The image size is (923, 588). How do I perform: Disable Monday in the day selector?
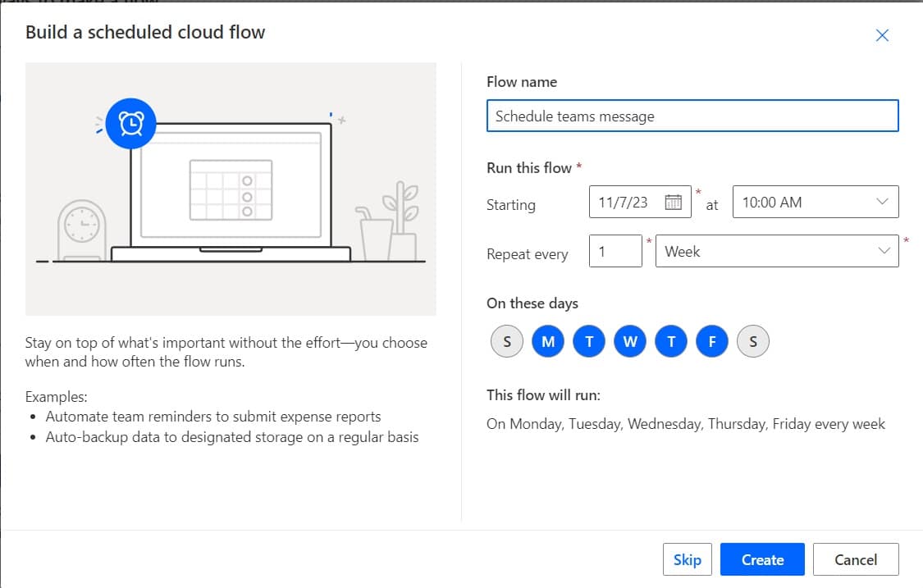coord(548,341)
